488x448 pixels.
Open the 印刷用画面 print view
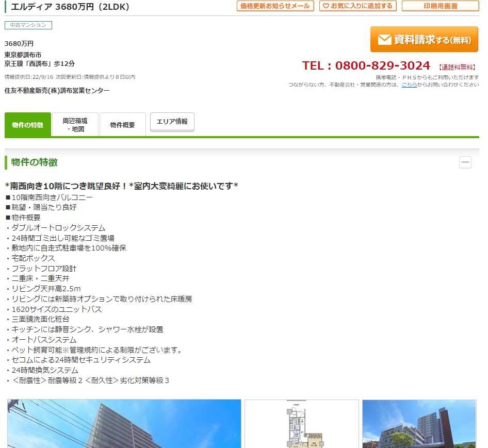pyautogui.click(x=440, y=6)
